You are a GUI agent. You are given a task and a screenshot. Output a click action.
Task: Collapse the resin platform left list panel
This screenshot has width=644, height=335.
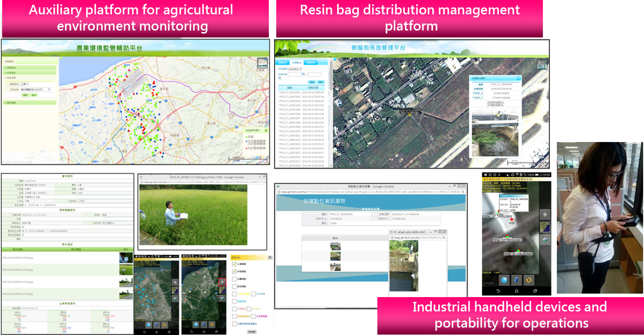(x=335, y=59)
